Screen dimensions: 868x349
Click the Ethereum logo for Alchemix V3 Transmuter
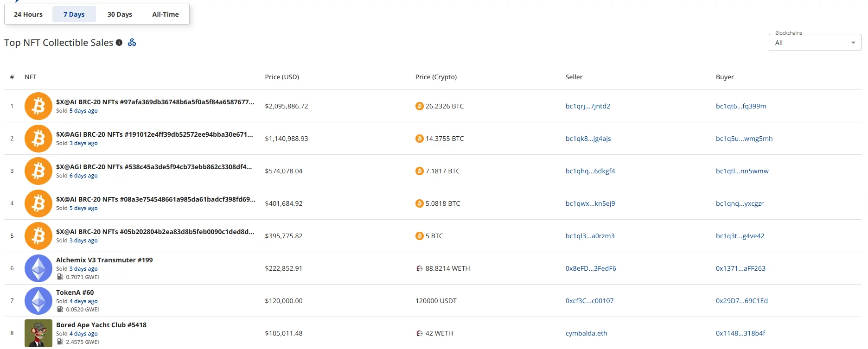coord(38,268)
